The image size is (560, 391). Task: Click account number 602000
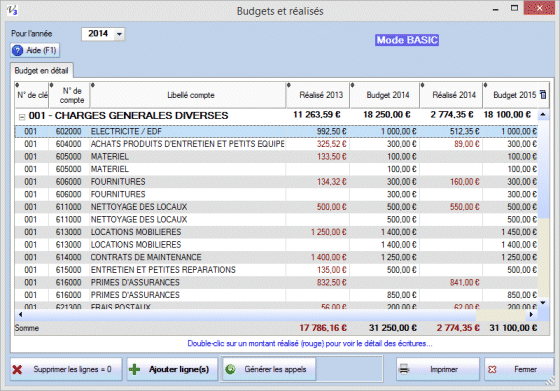[69, 131]
